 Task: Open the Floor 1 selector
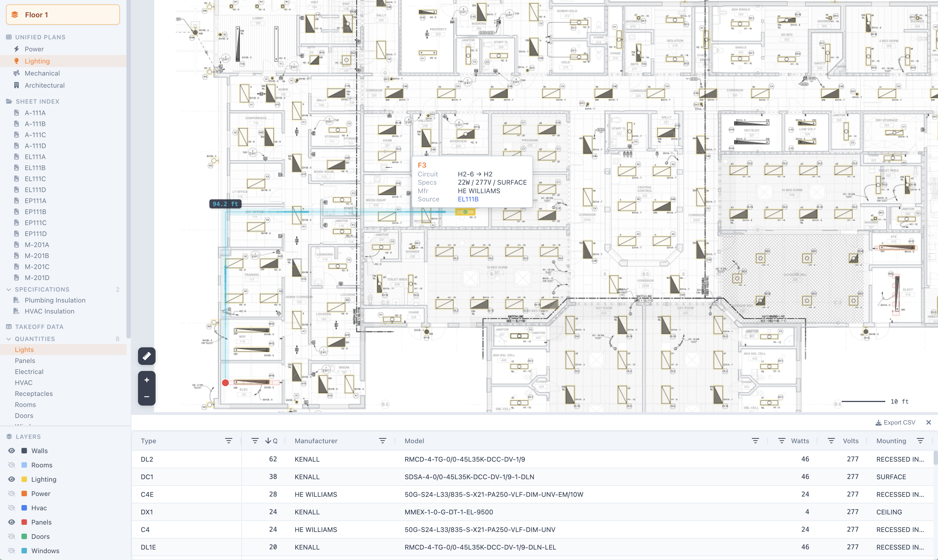63,15
